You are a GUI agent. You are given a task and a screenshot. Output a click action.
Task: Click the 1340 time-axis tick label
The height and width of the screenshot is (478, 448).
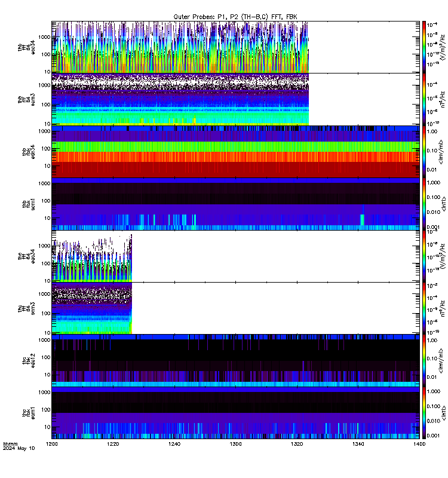[x=358, y=444]
